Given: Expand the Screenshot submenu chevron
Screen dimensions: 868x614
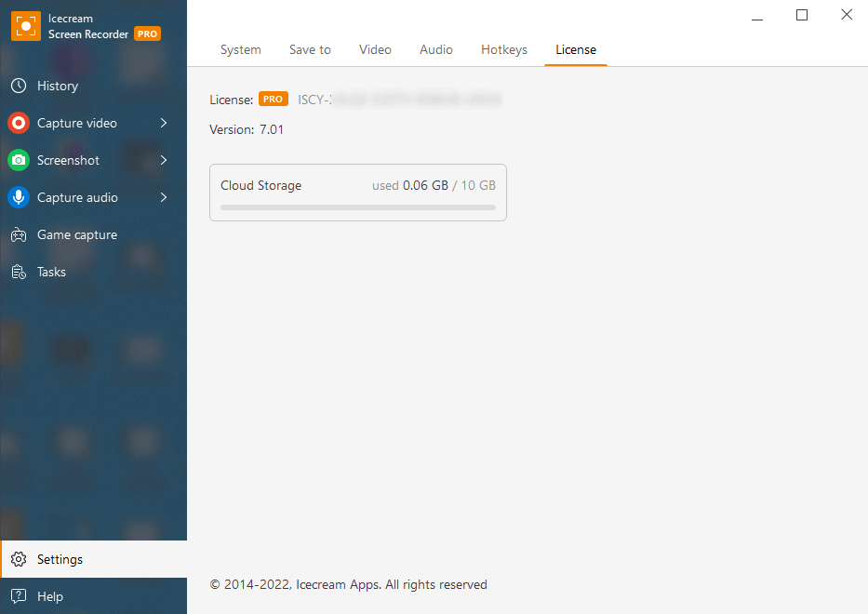Looking at the screenshot, I should [164, 160].
